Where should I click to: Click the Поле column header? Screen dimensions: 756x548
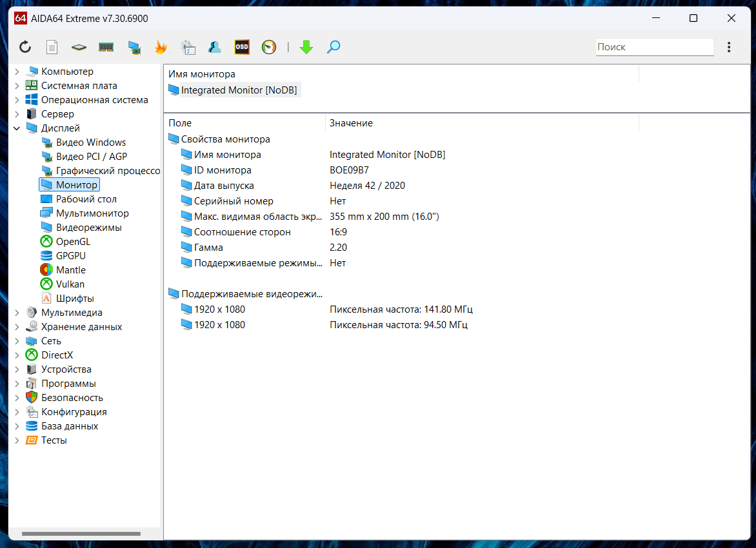click(x=244, y=123)
